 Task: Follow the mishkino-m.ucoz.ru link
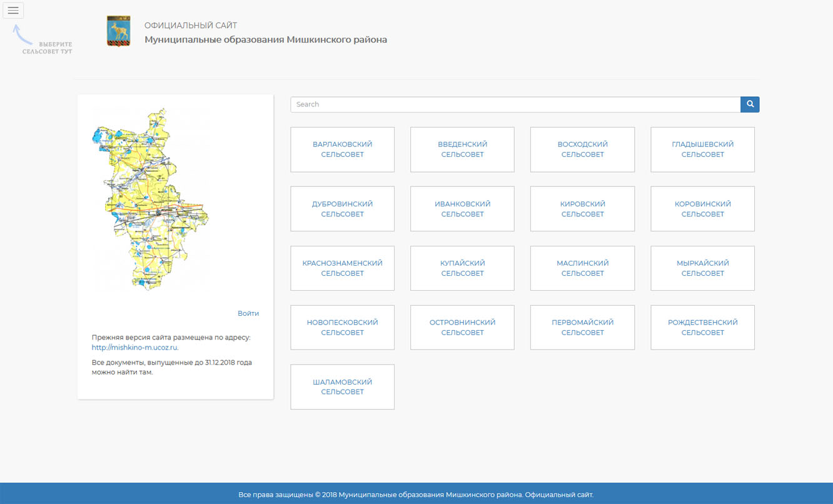click(x=135, y=348)
